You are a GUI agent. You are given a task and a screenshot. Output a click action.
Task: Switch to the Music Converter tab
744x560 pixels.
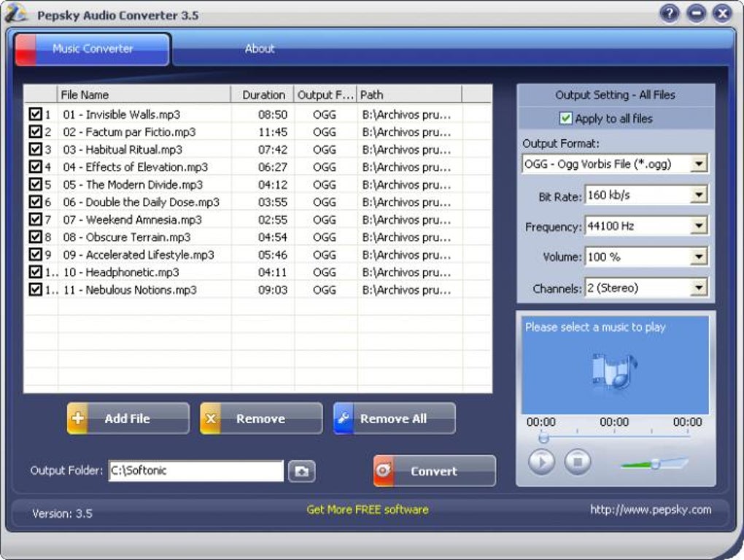92,49
